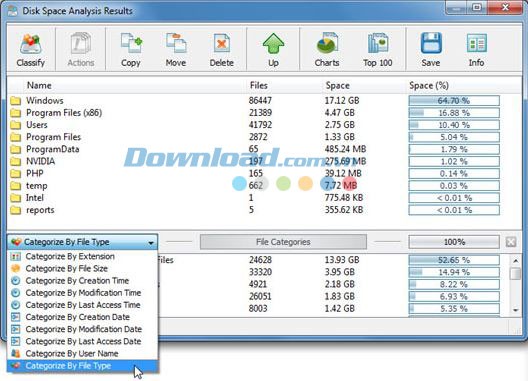Image resolution: width=528 pixels, height=381 pixels.
Task: Click the Move toolbar icon
Action: [176, 49]
